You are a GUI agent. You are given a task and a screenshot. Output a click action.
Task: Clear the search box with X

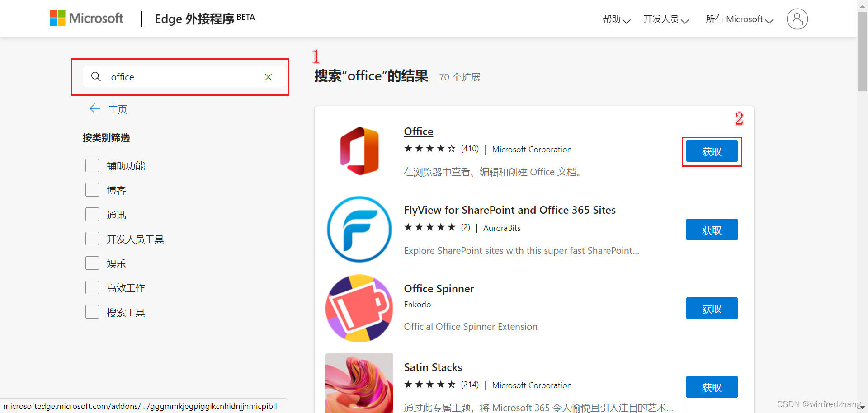pyautogui.click(x=268, y=77)
